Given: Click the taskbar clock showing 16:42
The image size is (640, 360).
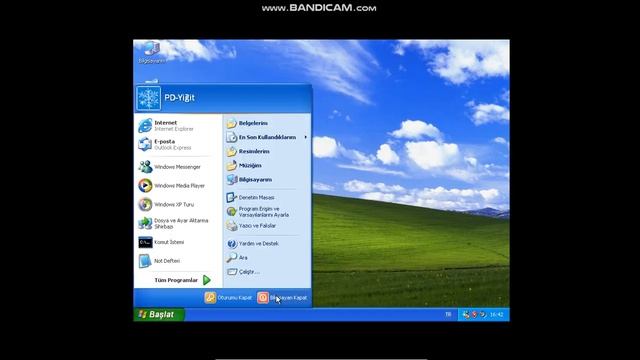Looking at the screenshot, I should 497,314.
